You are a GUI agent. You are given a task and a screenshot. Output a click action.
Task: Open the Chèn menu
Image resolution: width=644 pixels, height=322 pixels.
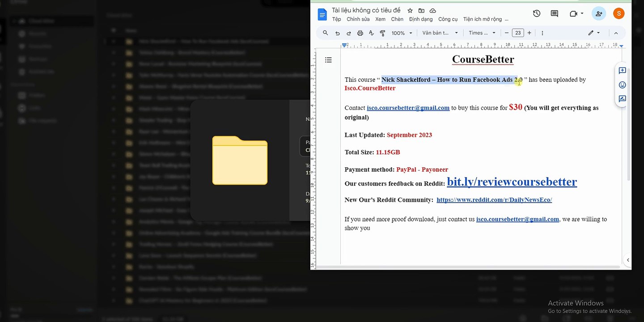pos(397,19)
